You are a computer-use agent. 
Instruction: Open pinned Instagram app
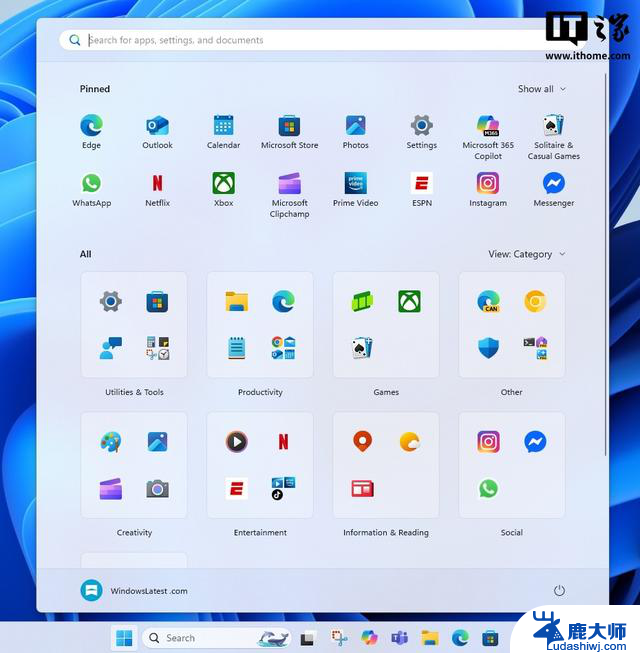[488, 189]
